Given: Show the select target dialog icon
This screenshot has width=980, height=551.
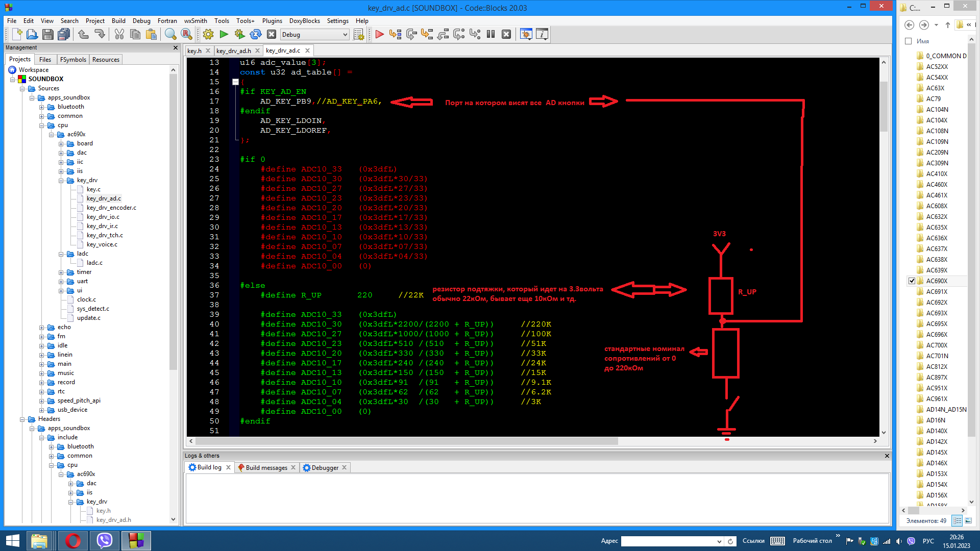Looking at the screenshot, I should (359, 34).
